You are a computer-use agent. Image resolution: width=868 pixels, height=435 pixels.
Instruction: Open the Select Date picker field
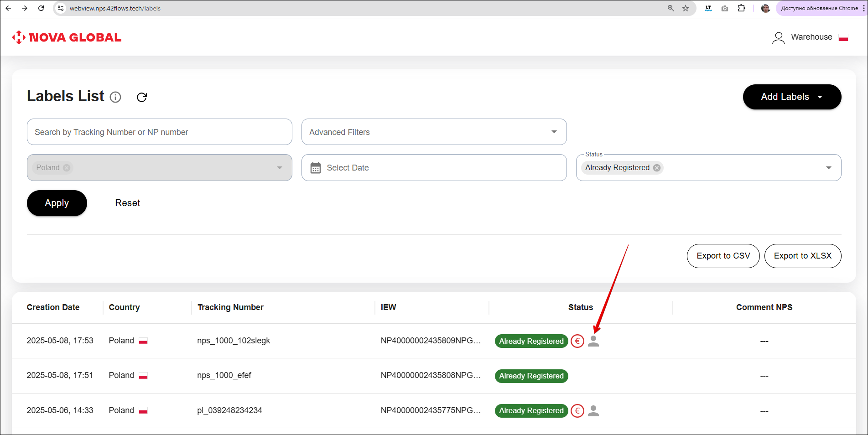pos(434,168)
